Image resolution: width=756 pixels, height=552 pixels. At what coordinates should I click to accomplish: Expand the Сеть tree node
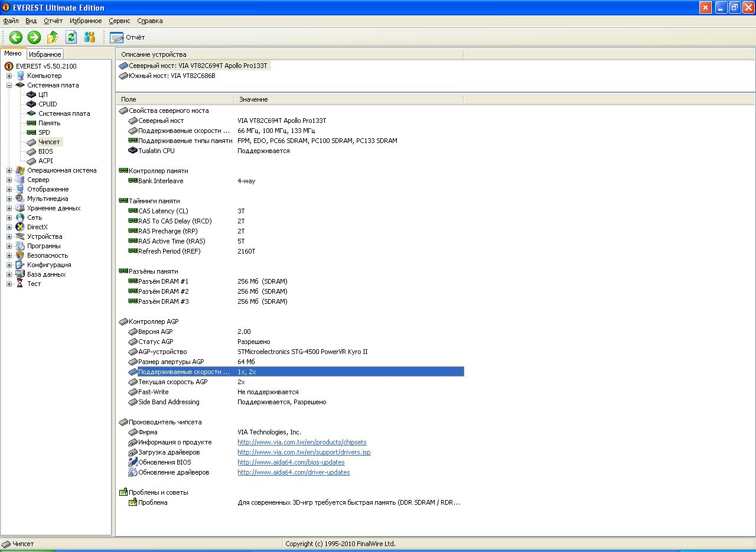(x=9, y=217)
